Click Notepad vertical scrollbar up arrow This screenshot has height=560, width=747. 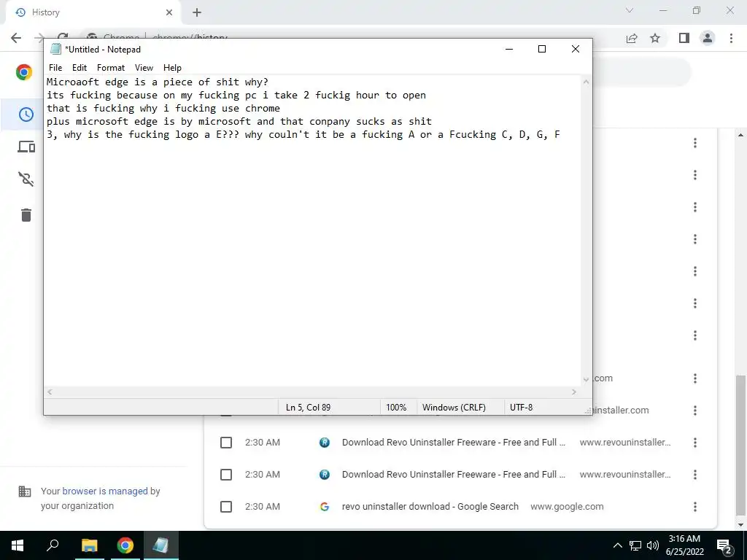pyautogui.click(x=586, y=82)
